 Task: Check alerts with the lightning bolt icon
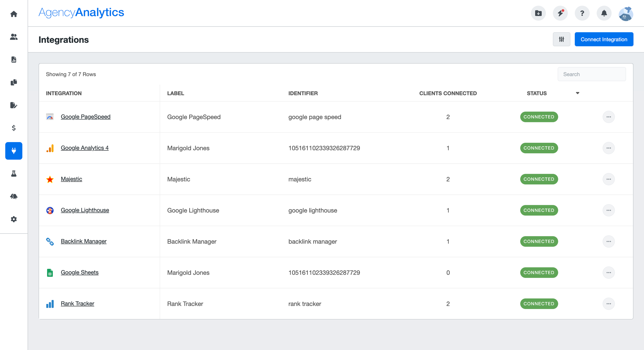(x=560, y=13)
